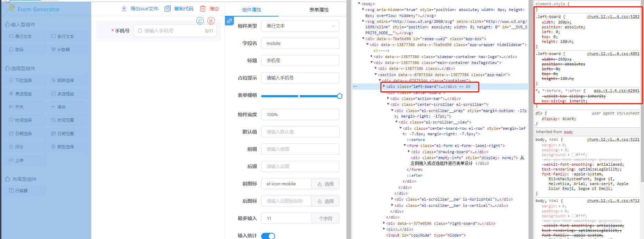Viewport: 644px width, 239px height.
Task: Add the 多选框组 checkbox group component
Action: 67,94
